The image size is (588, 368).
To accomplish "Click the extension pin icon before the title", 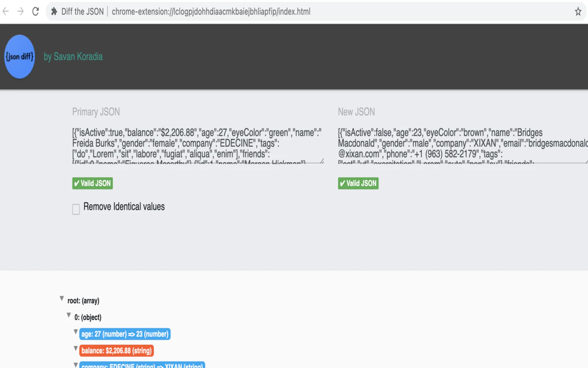I will [x=55, y=11].
